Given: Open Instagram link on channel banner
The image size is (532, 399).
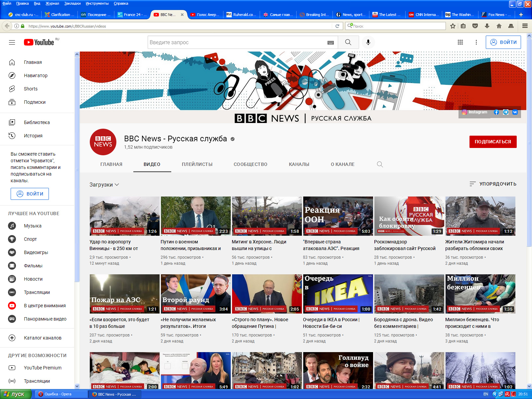Looking at the screenshot, I should [475, 112].
